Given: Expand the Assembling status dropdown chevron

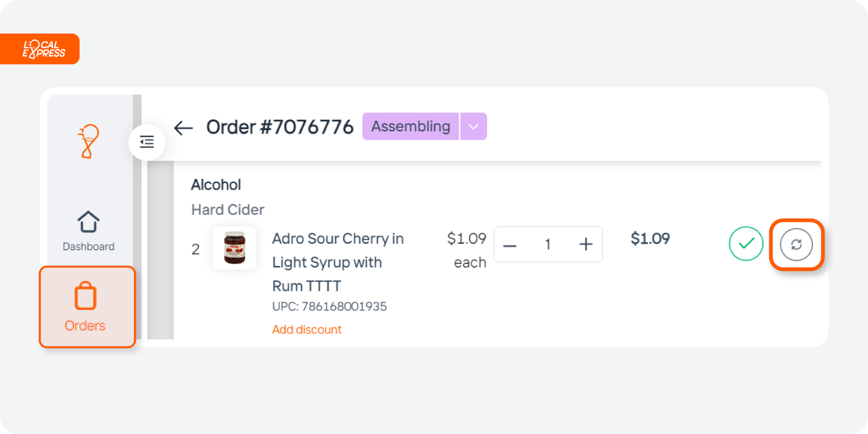Looking at the screenshot, I should click(x=474, y=126).
